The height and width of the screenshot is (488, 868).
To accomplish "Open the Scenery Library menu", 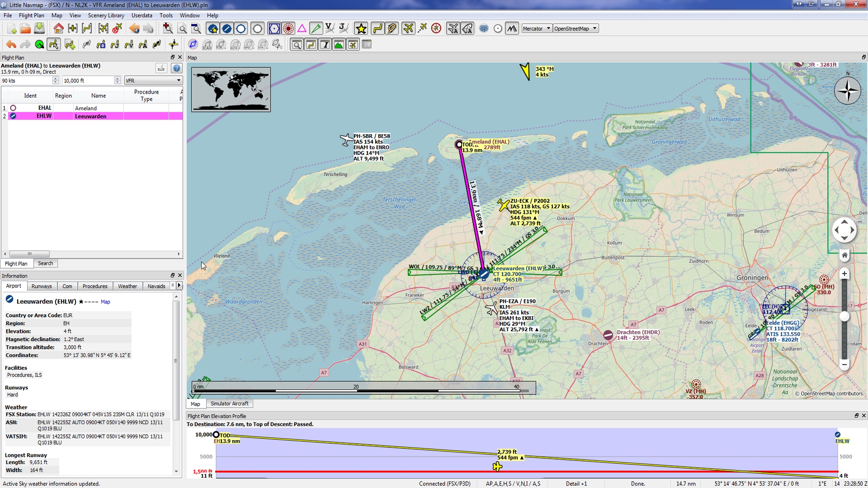I will click(x=106, y=15).
